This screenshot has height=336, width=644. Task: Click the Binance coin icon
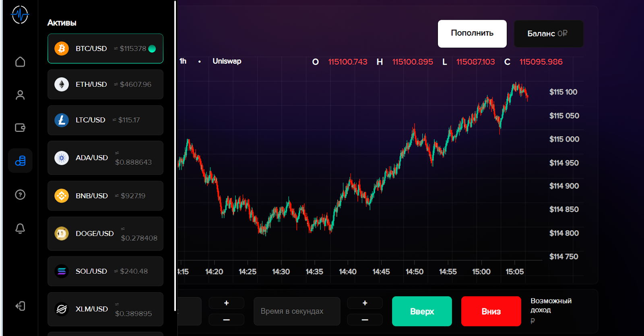[62, 196]
